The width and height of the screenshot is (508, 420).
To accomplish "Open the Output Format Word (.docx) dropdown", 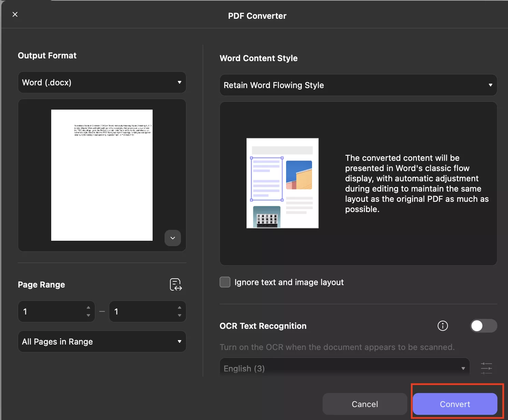I will click(x=102, y=82).
